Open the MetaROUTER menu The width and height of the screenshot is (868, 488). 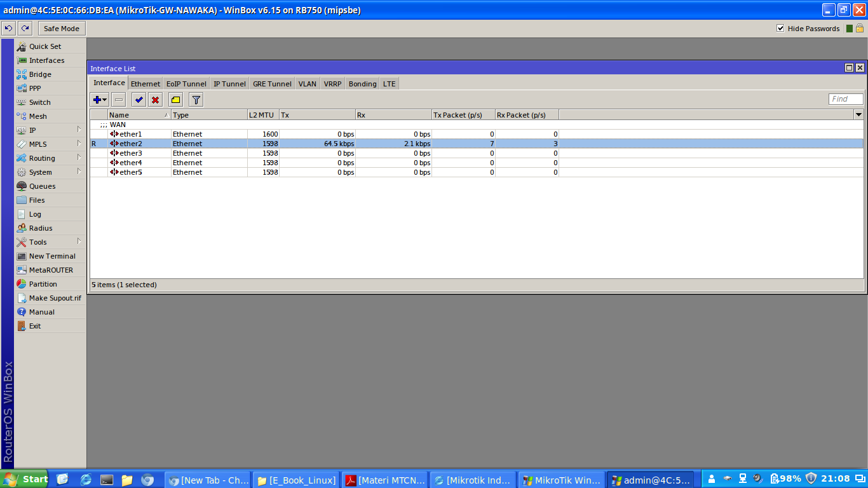[50, 270]
